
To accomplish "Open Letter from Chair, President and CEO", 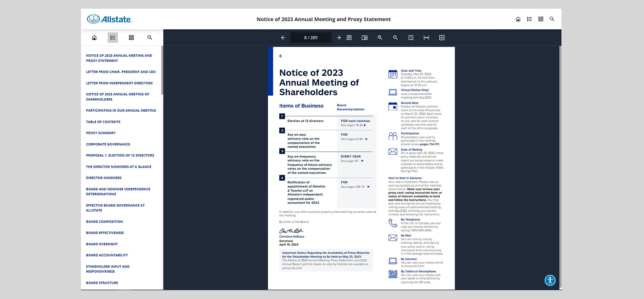I will pos(121,72).
